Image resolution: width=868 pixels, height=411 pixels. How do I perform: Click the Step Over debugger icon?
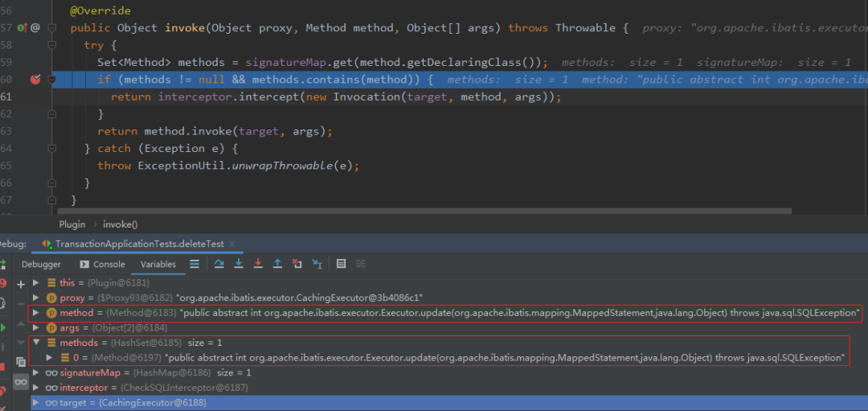click(219, 264)
